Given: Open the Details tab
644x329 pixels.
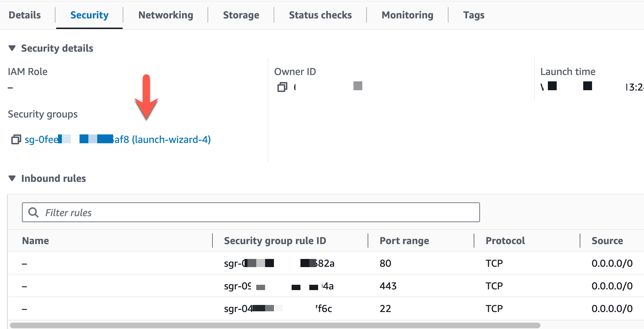Looking at the screenshot, I should tap(25, 15).
